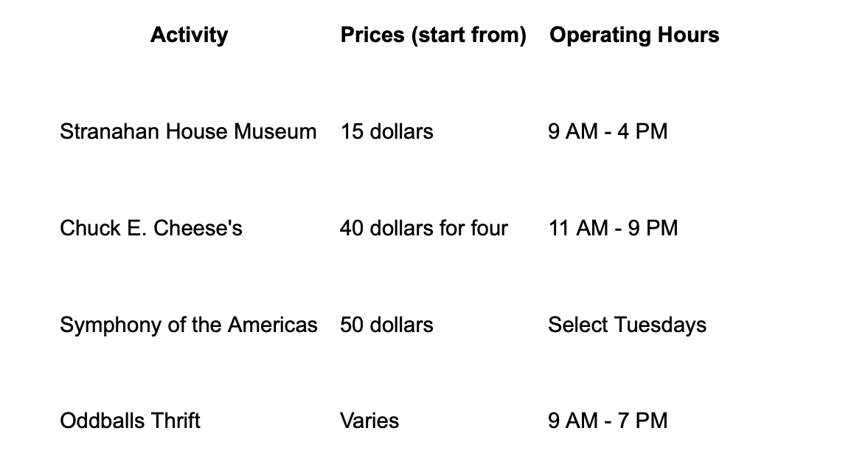
Task: Click the Operating Hours column header
Action: [x=633, y=35]
